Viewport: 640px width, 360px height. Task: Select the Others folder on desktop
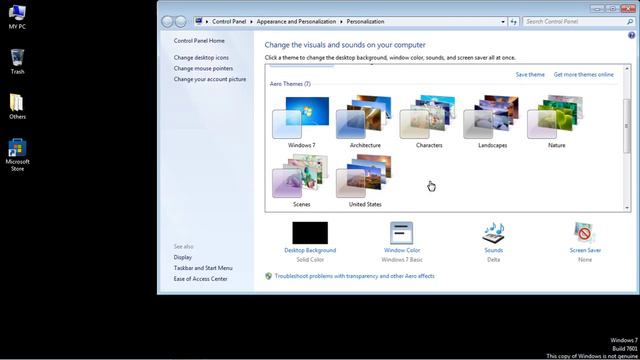pyautogui.click(x=17, y=106)
